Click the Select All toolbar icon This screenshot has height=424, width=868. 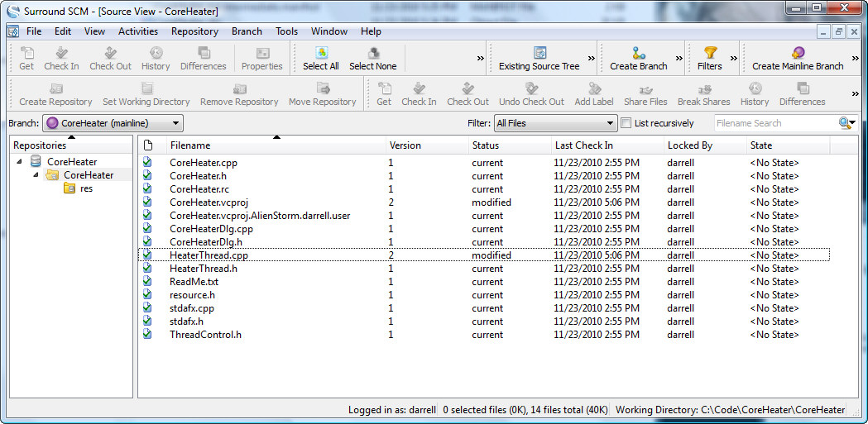point(320,53)
